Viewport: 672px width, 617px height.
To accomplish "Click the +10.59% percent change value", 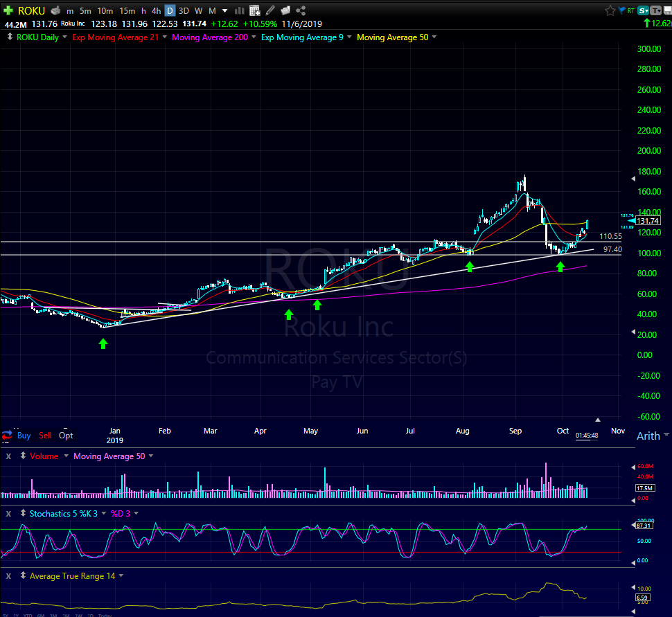I will (260, 24).
